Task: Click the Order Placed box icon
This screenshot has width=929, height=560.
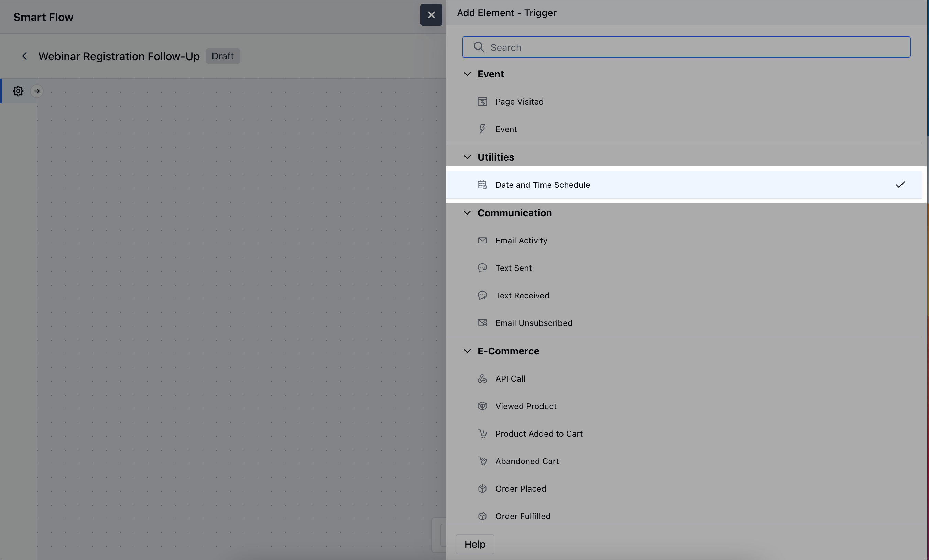Action: pos(482,489)
